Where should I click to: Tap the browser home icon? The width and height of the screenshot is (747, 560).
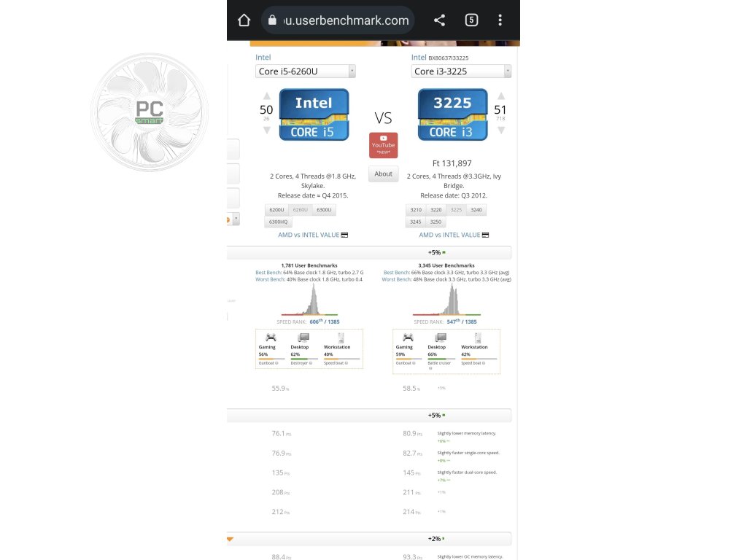coord(244,20)
